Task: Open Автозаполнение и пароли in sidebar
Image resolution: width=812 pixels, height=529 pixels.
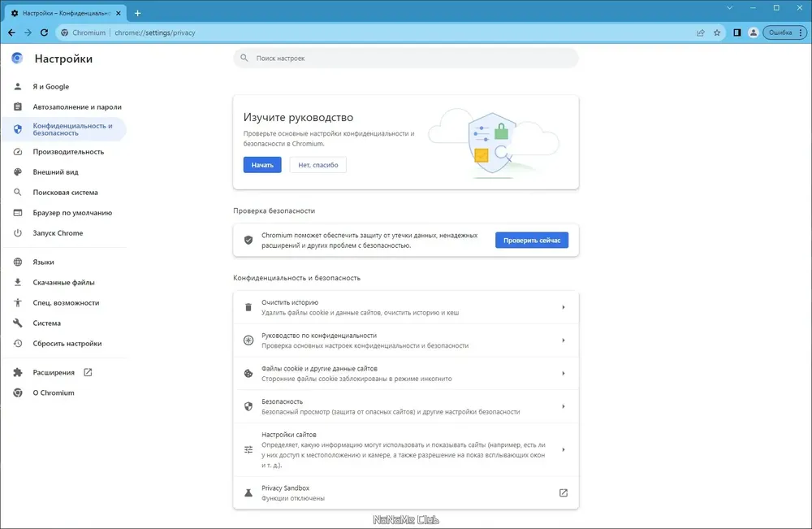Action: (x=77, y=107)
